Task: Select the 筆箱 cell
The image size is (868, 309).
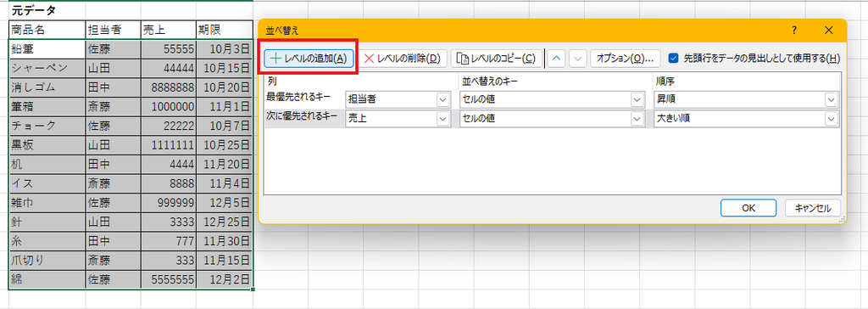Action: [47, 106]
